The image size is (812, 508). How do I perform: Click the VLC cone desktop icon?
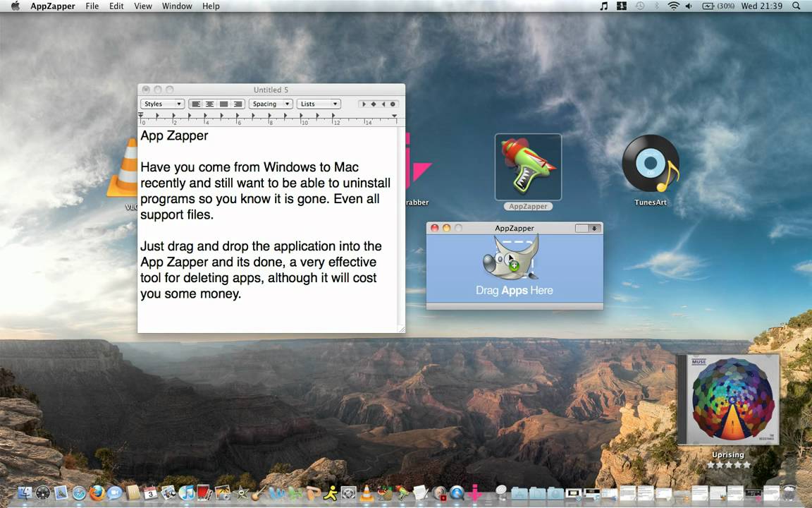tap(123, 167)
